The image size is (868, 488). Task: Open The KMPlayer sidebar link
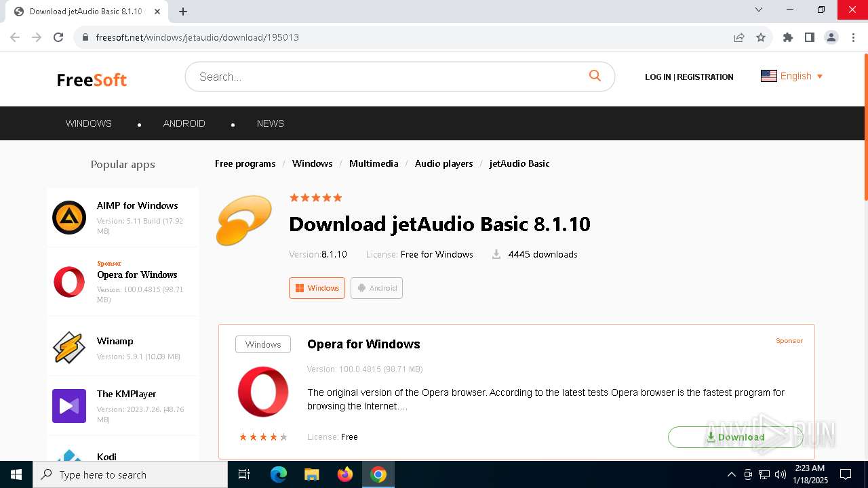126,394
